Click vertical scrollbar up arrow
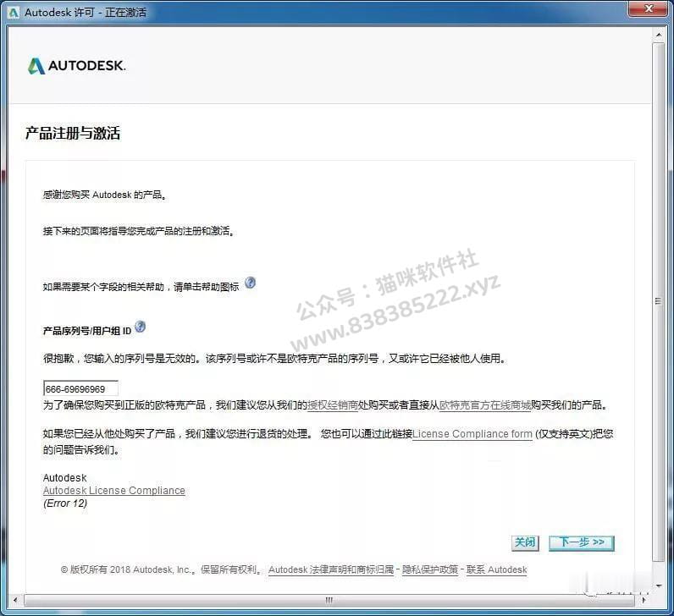 (659, 34)
